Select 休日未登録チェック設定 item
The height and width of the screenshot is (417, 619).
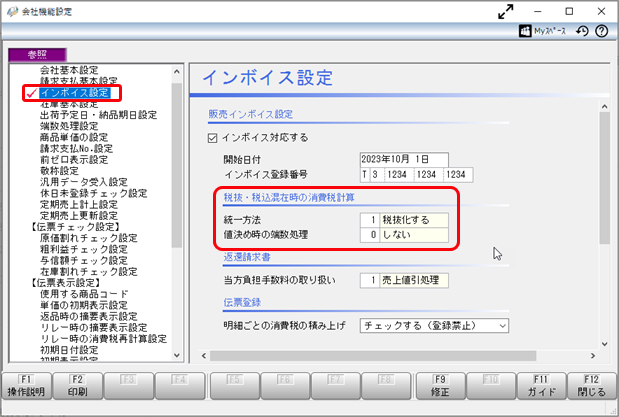[94, 193]
